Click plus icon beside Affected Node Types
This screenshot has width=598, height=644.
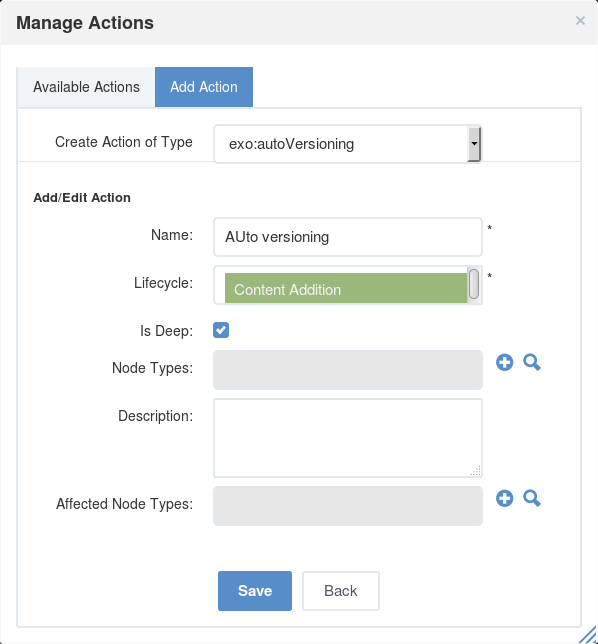[x=504, y=498]
